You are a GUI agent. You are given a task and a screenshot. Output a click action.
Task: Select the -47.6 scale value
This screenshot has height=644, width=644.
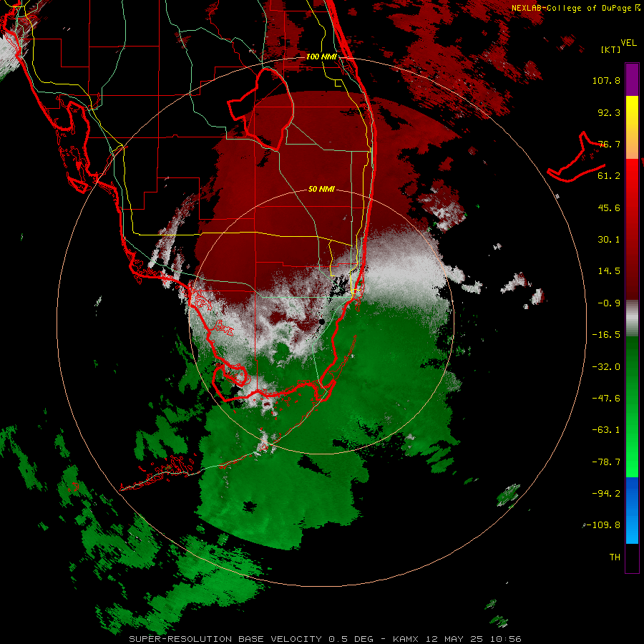pyautogui.click(x=606, y=399)
